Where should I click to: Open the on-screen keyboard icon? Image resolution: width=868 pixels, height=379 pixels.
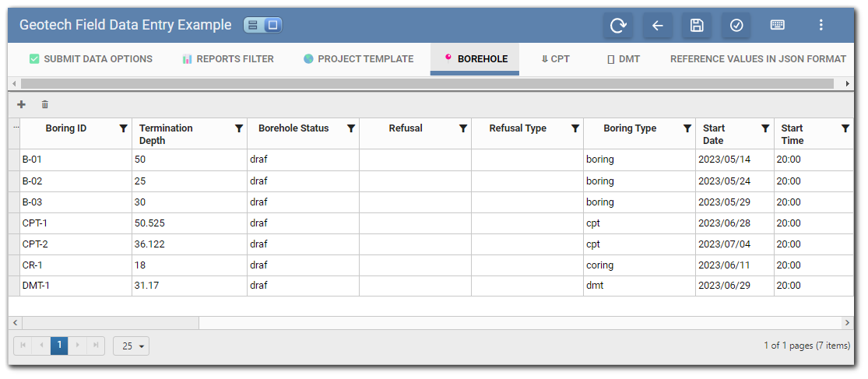[777, 25]
